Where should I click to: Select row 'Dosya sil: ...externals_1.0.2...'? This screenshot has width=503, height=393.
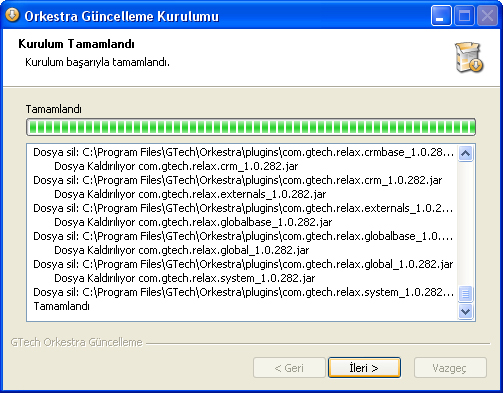coord(243,208)
